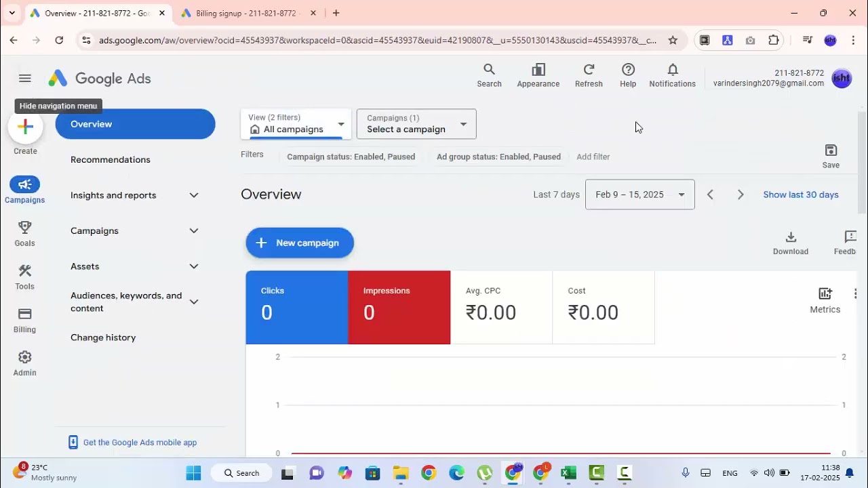Open the Create plus button
This screenshot has height=488, width=868.
(x=26, y=127)
